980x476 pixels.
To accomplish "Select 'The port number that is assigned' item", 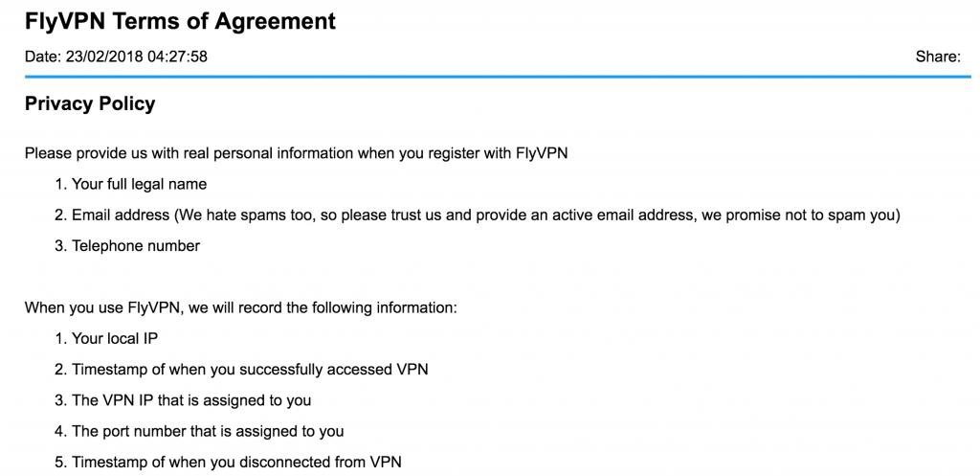I will (199, 432).
